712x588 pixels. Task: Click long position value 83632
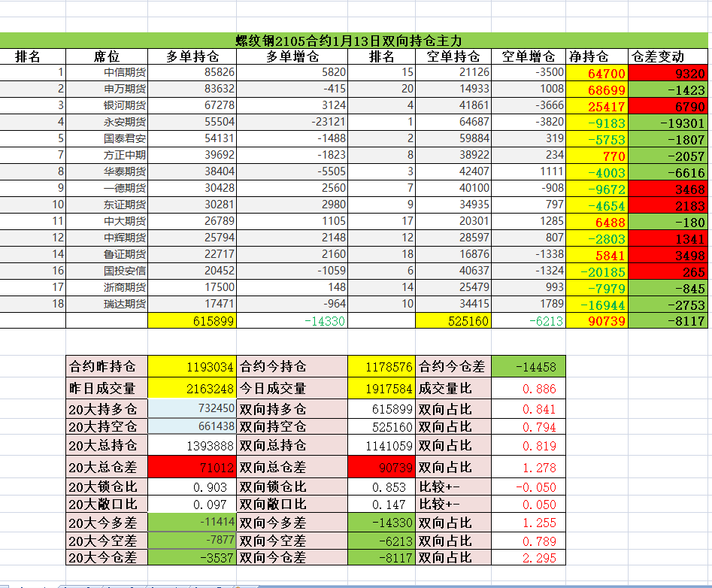[x=192, y=89]
